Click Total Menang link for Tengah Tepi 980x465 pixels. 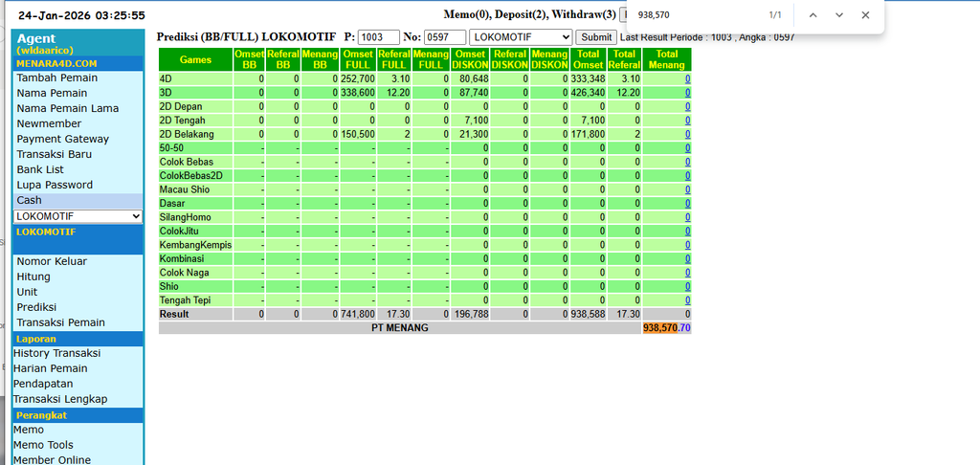(x=687, y=300)
